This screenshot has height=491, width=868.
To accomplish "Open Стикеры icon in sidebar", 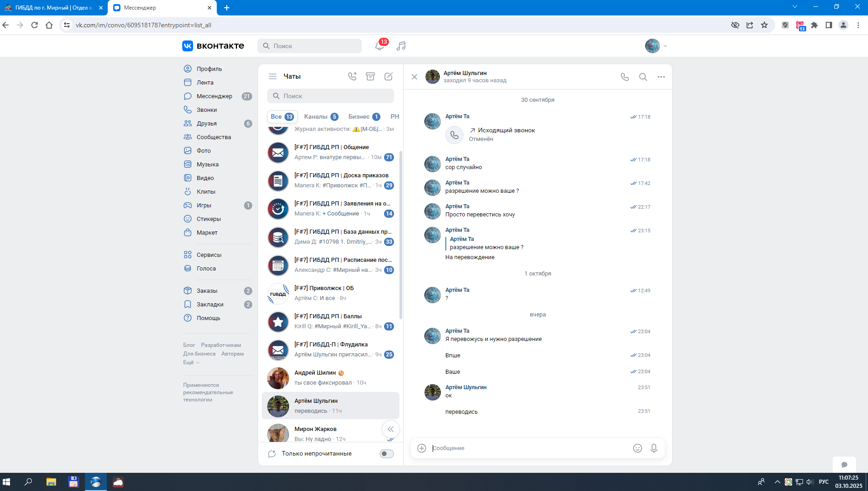I will tap(188, 219).
